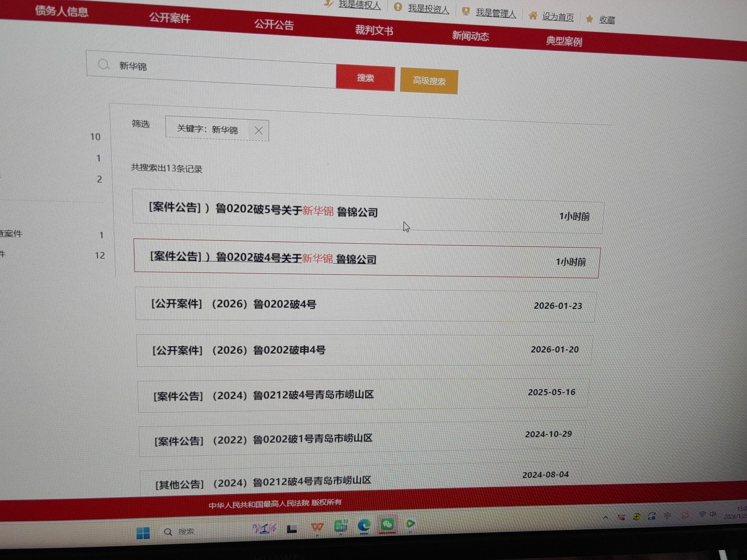Open WeChat from the taskbar
747x560 pixels.
coord(387,525)
